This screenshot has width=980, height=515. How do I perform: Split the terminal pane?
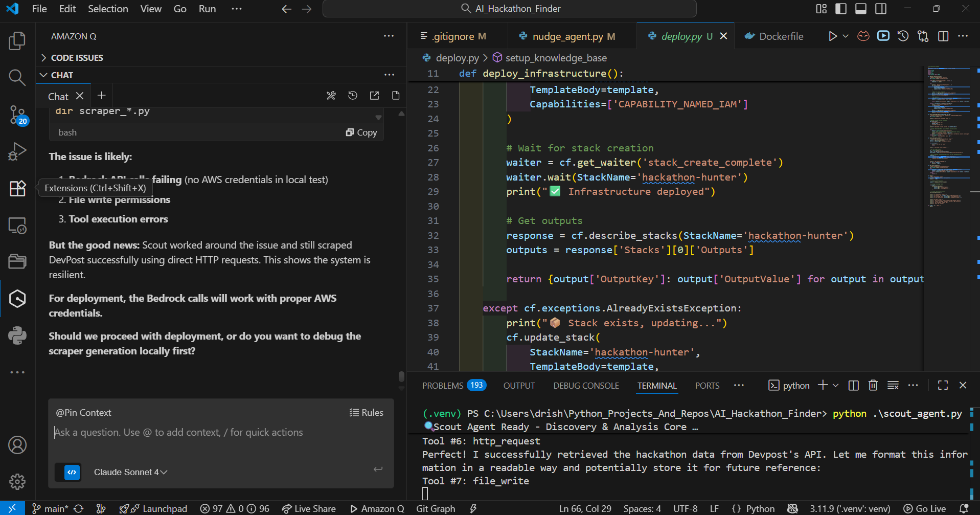pos(853,385)
